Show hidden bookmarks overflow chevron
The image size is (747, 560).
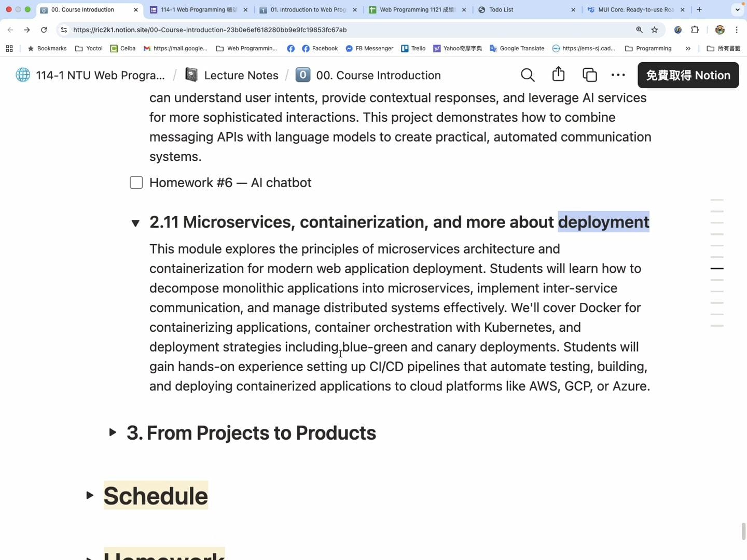688,49
